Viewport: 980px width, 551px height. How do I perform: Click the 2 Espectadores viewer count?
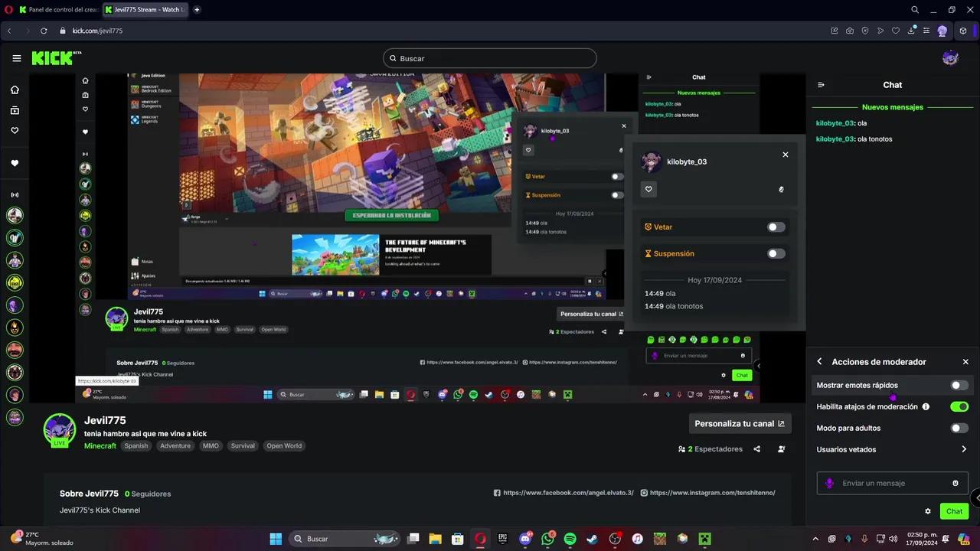pos(710,449)
